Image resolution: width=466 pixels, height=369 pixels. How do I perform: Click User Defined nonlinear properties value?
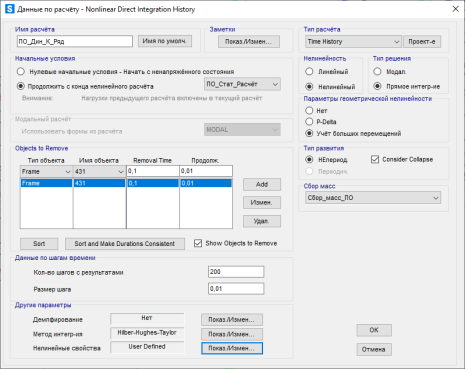pyautogui.click(x=147, y=347)
